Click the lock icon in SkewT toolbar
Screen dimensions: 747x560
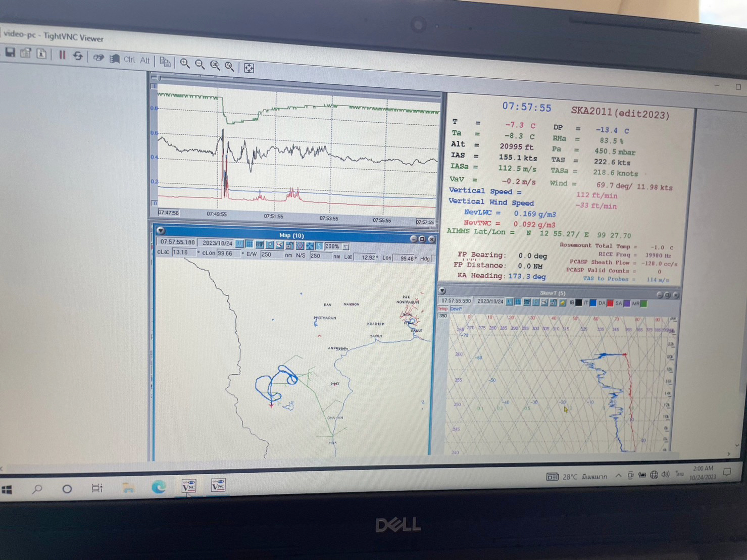(x=554, y=303)
